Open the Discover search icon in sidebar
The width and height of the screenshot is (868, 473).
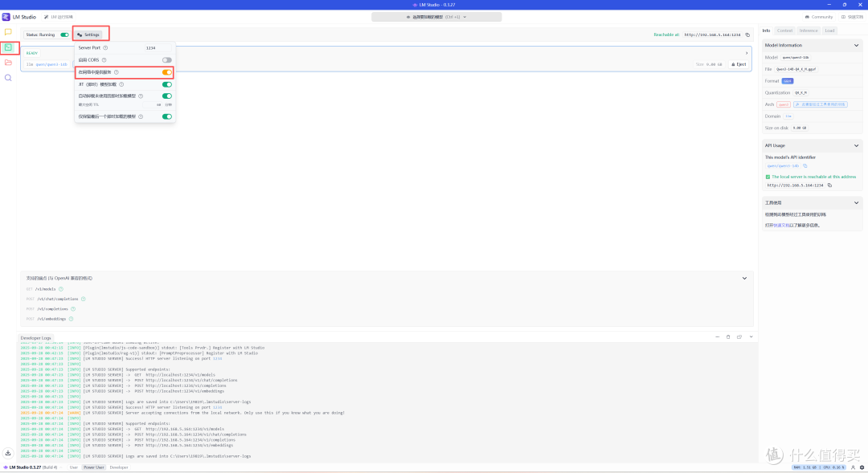click(x=8, y=78)
